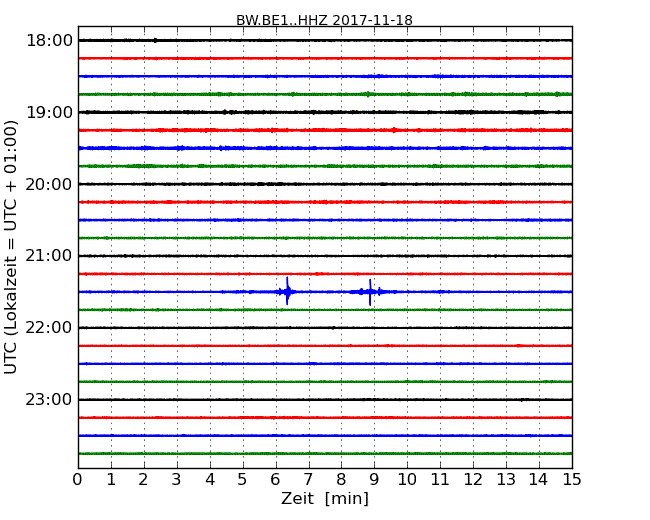Click the 23:00 time tick label
This screenshot has height=520, width=650.
[x=49, y=399]
